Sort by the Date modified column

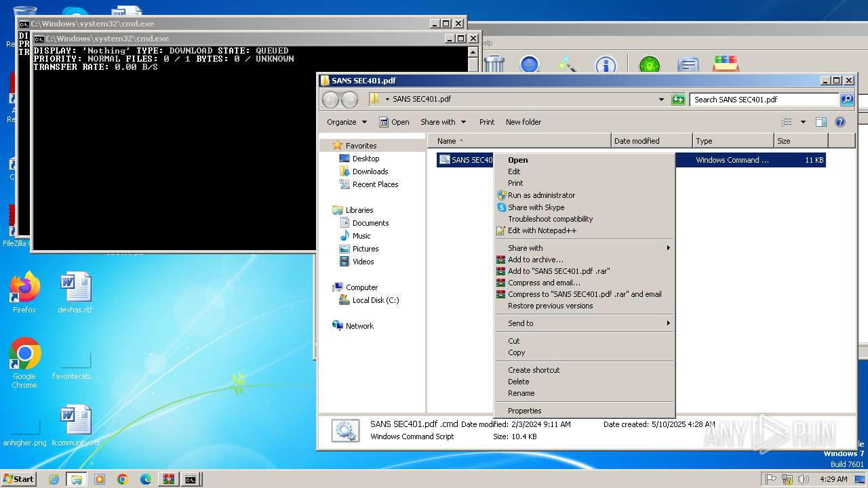pyautogui.click(x=652, y=141)
